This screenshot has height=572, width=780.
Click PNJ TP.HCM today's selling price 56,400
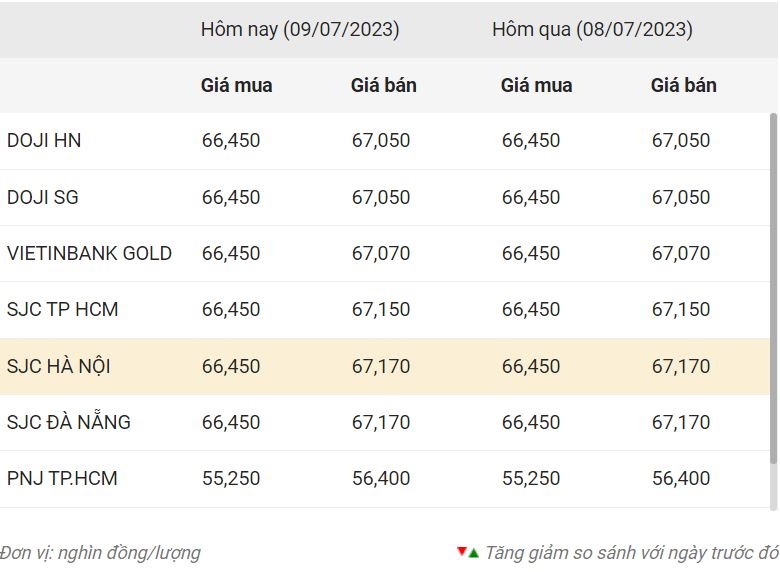pyautogui.click(x=381, y=478)
